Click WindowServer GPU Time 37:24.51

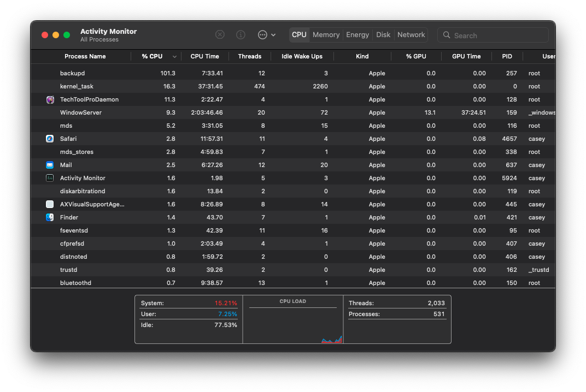pyautogui.click(x=473, y=112)
